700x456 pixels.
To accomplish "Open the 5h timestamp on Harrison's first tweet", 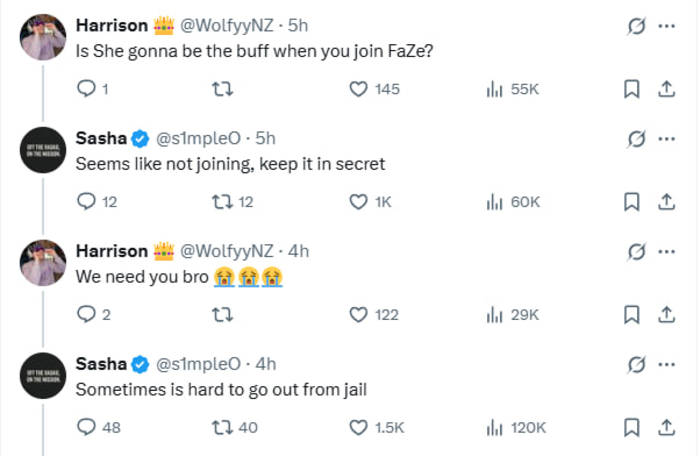I will (298, 25).
